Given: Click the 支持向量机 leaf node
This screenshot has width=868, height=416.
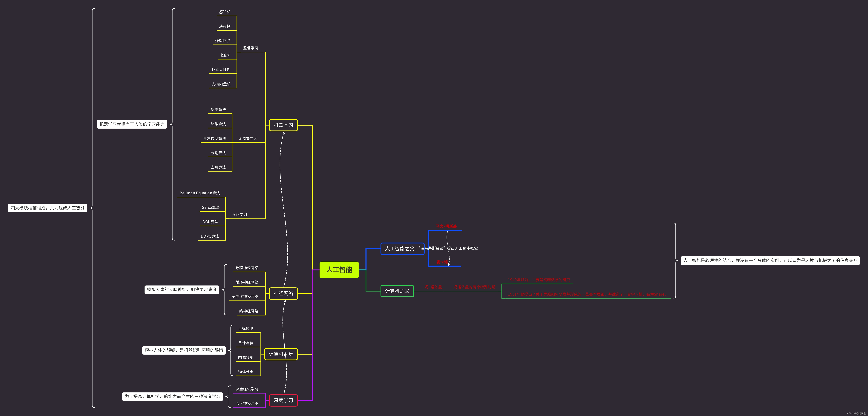Looking at the screenshot, I should (x=221, y=84).
